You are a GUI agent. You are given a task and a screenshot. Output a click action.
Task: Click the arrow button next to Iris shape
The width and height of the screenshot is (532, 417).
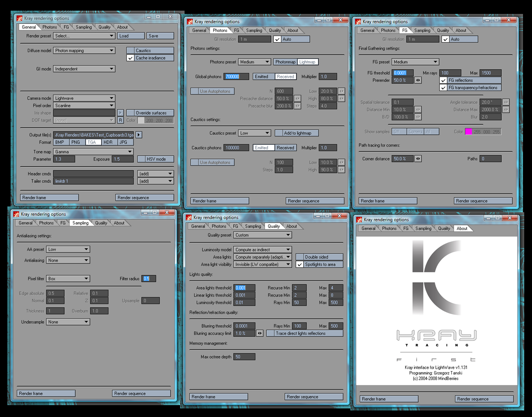(120, 113)
